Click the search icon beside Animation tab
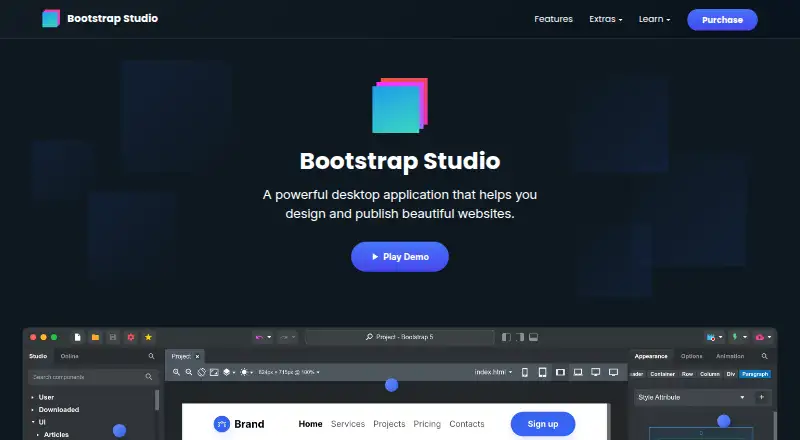The width and height of the screenshot is (800, 440). (x=764, y=356)
